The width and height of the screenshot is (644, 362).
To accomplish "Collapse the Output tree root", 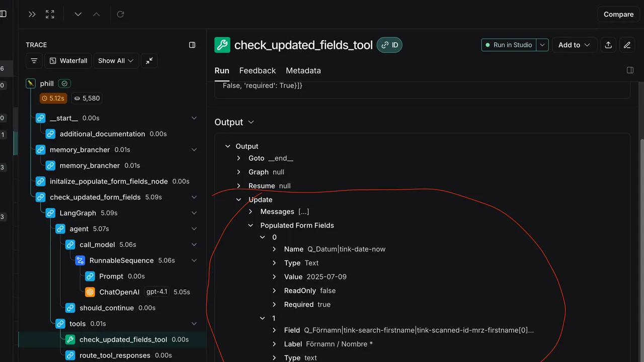I will pos(227,146).
